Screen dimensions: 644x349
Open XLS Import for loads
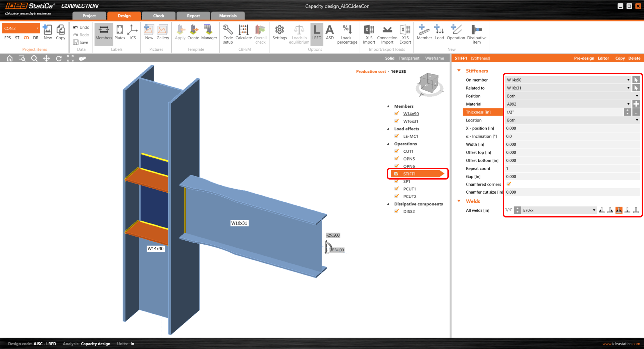(x=369, y=33)
